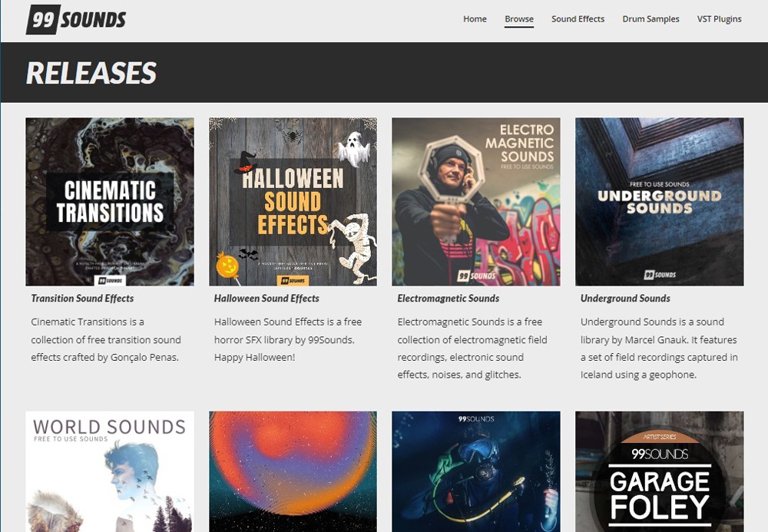Click the text 'Happy Halloween!'
768x532 pixels.
coord(255,357)
